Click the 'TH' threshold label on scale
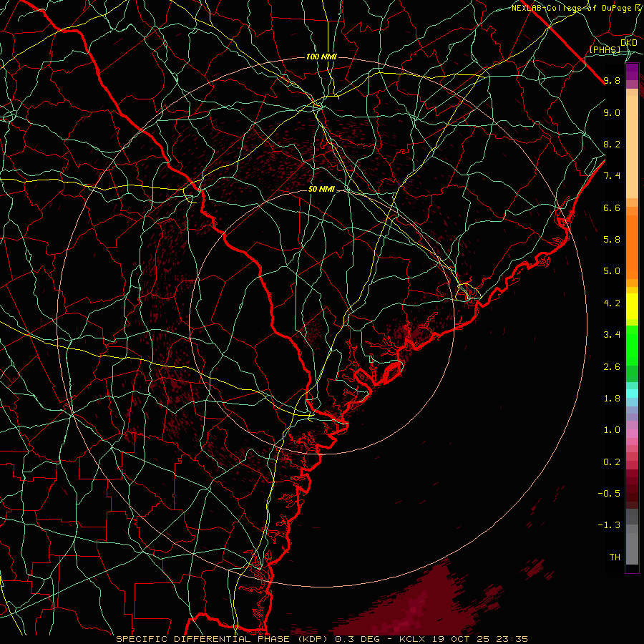This screenshot has height=644, width=644. [615, 557]
